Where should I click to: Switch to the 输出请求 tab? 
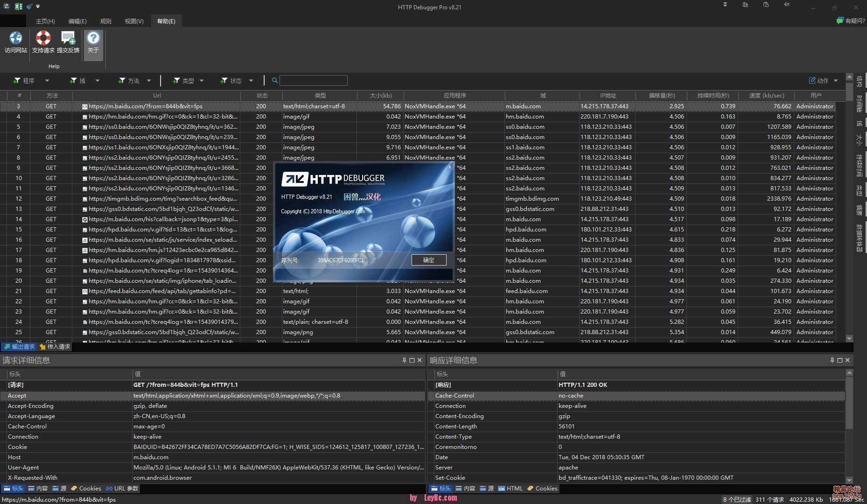[x=19, y=347]
